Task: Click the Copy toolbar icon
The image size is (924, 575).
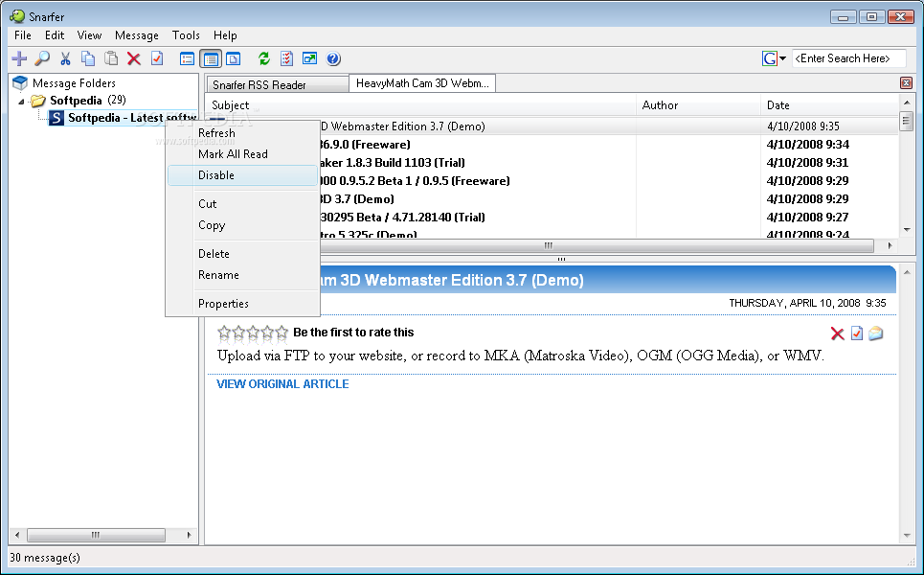Action: pyautogui.click(x=88, y=58)
